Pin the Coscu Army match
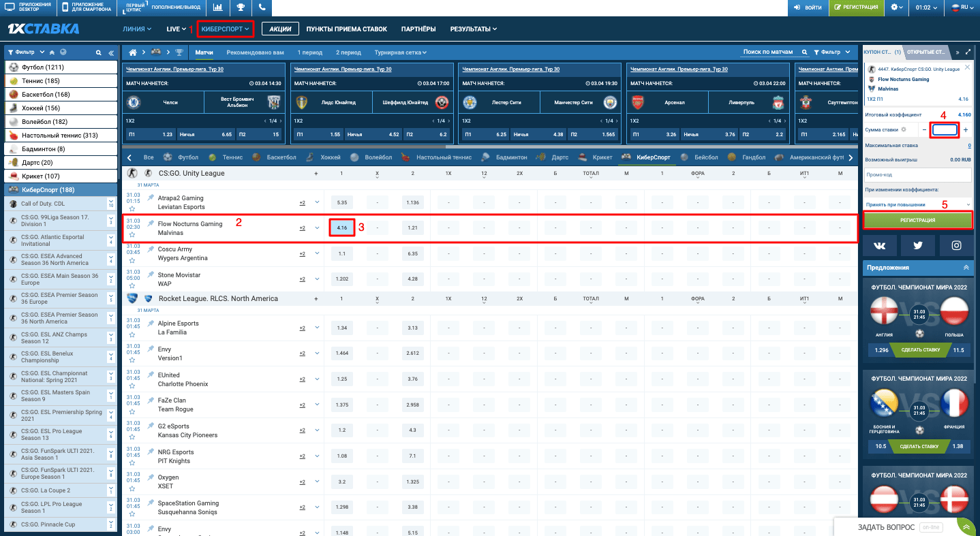980x536 pixels. (151, 249)
